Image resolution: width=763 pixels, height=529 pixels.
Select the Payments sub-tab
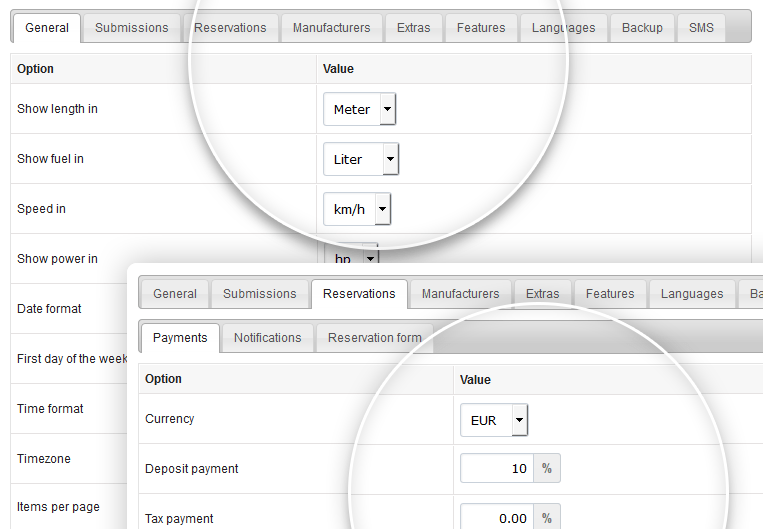coord(180,338)
